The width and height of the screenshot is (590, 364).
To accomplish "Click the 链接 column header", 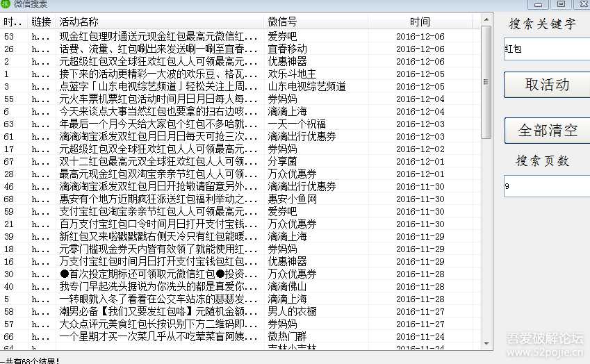I will [42, 22].
